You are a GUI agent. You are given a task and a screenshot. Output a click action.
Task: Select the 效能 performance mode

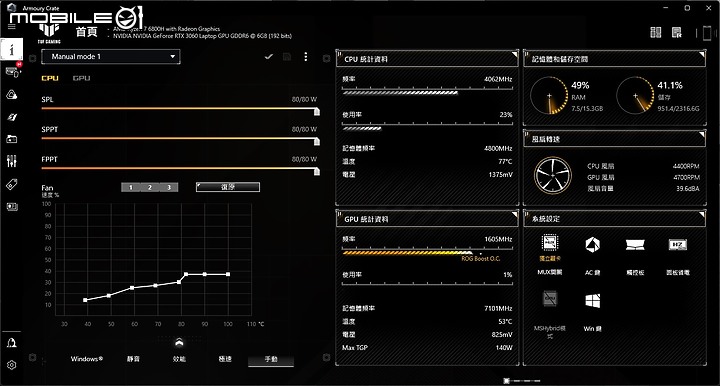[179, 359]
